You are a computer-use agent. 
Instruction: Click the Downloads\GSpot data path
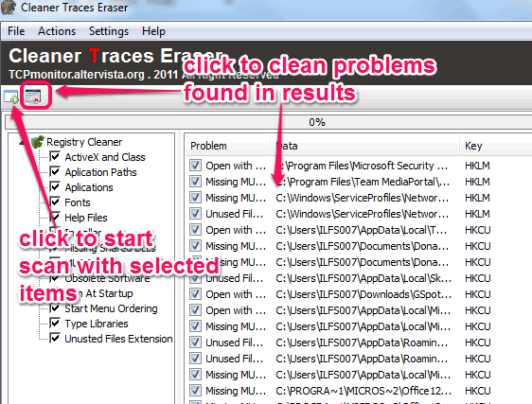pos(364,294)
